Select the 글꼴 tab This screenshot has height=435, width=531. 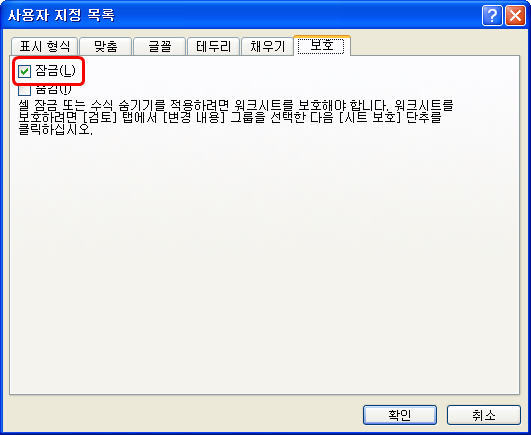[x=160, y=46]
